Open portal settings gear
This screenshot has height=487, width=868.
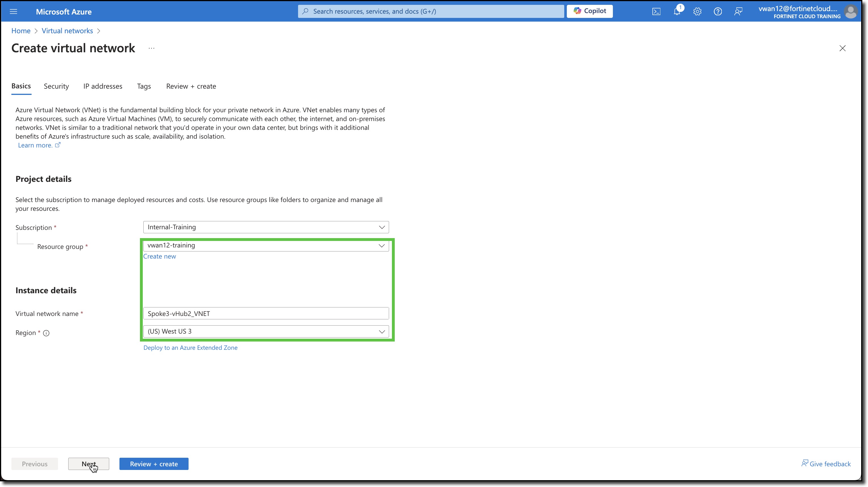click(697, 11)
